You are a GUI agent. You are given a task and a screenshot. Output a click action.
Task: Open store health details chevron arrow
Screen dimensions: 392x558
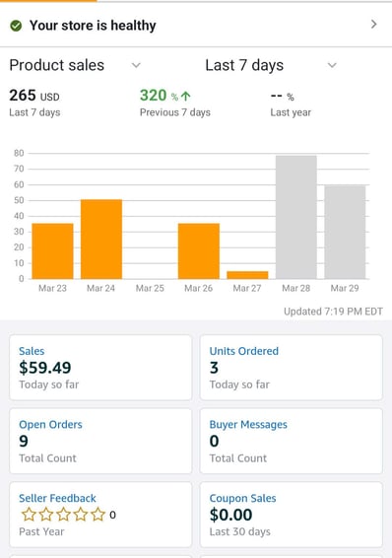[x=373, y=25]
